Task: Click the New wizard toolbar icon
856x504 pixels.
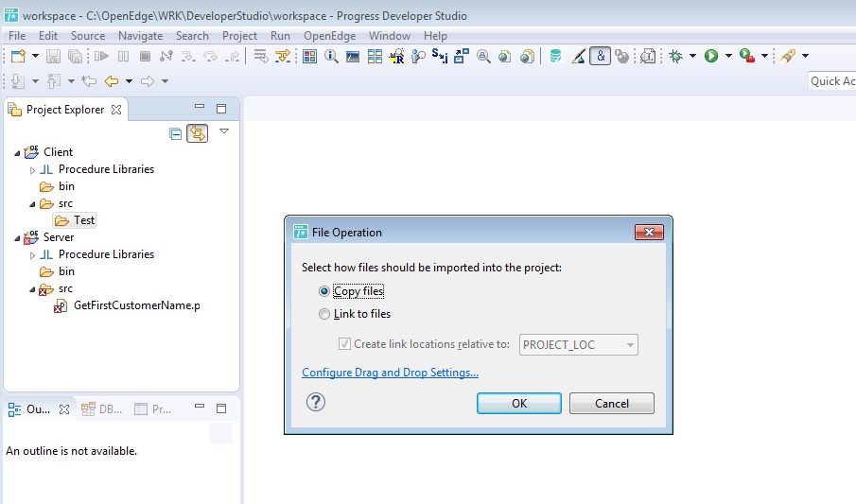Action: point(18,56)
